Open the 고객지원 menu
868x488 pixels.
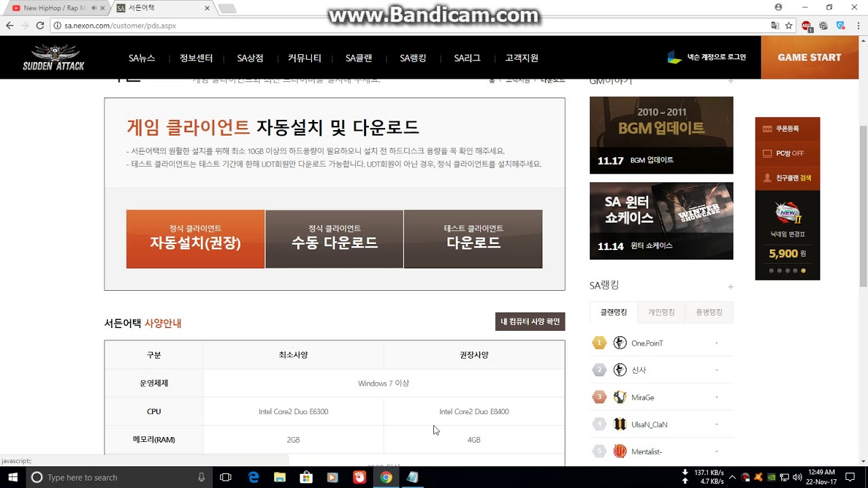521,58
